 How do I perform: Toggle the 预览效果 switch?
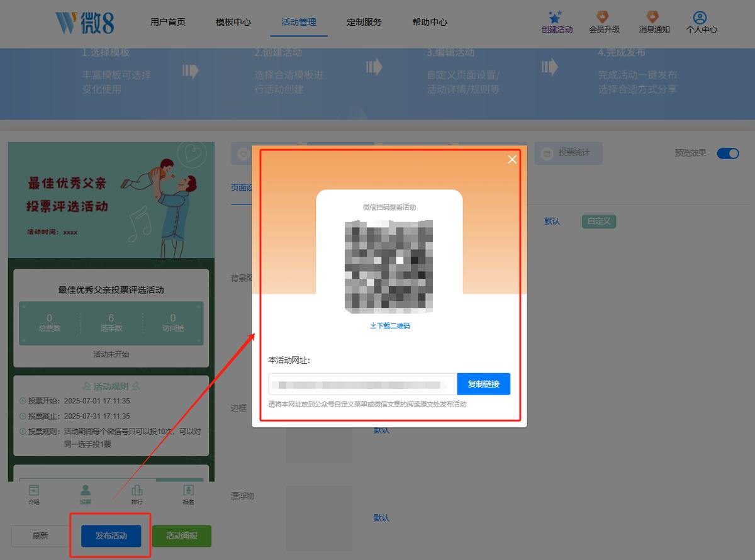tap(728, 153)
